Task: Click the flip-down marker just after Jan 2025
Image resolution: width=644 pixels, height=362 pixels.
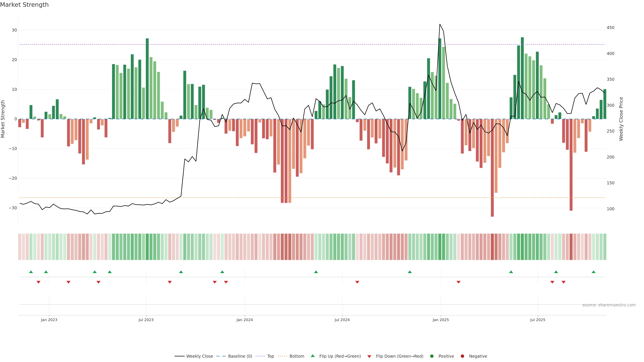Action: click(x=459, y=282)
